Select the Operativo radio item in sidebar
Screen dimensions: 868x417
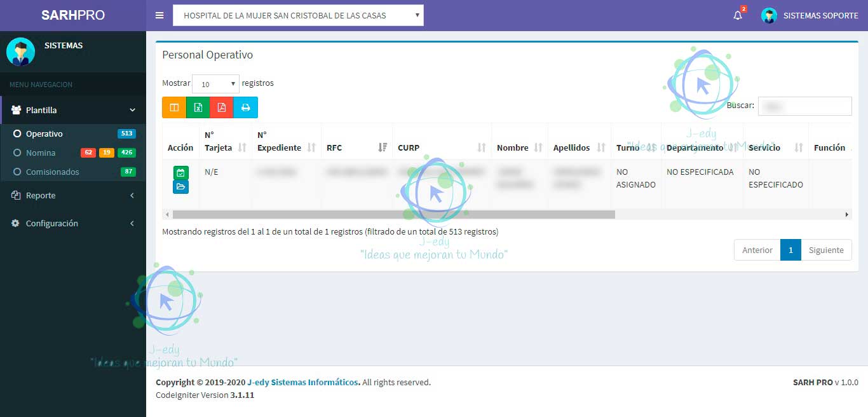(44, 133)
